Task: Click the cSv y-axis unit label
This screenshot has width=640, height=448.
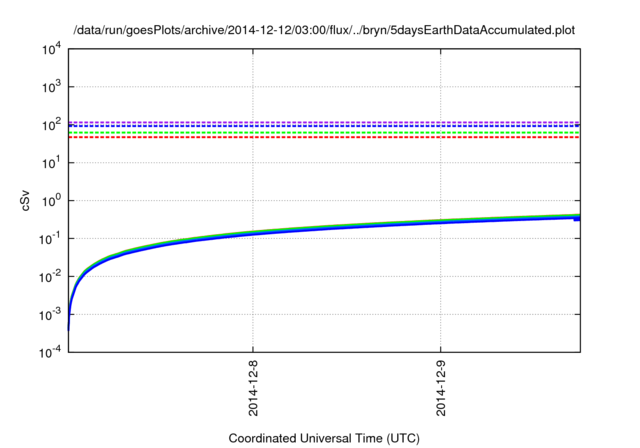Action: click(x=25, y=200)
